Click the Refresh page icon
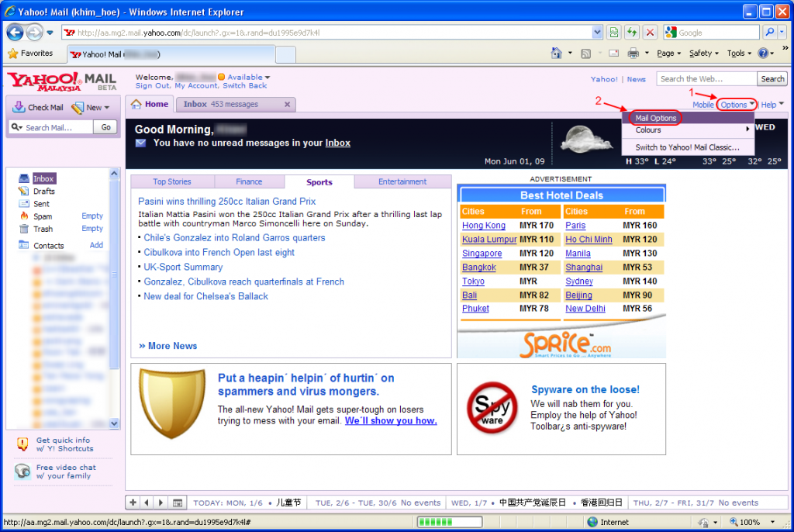The width and height of the screenshot is (794, 532). pyautogui.click(x=632, y=33)
